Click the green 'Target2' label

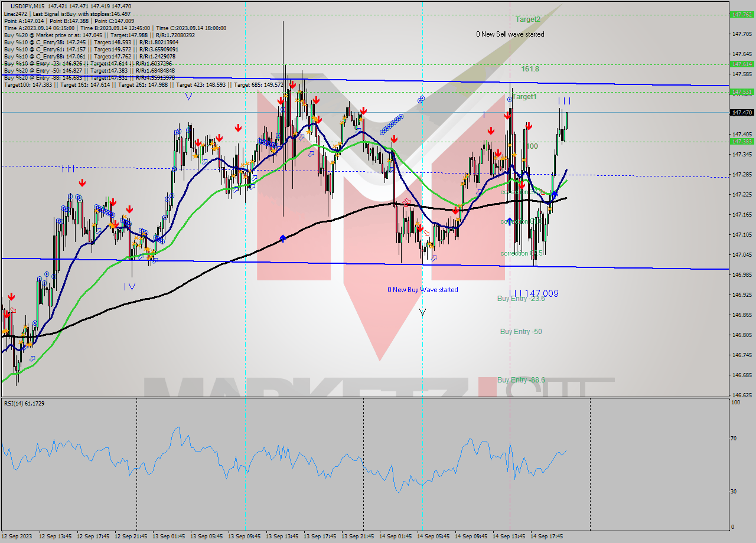(527, 19)
